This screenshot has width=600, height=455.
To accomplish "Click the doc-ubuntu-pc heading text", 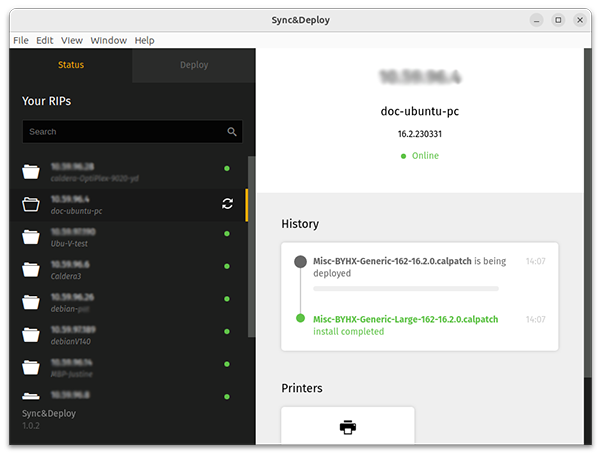I will click(x=420, y=111).
